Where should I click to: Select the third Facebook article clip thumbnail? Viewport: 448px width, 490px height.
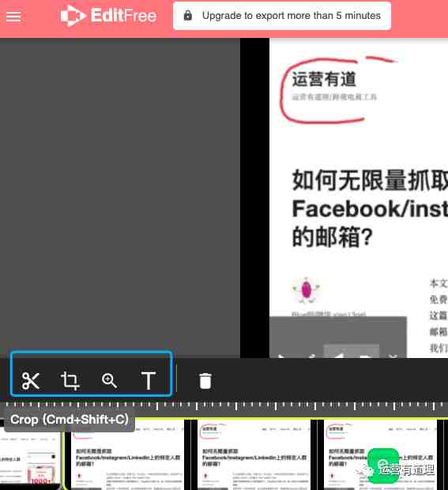254,454
